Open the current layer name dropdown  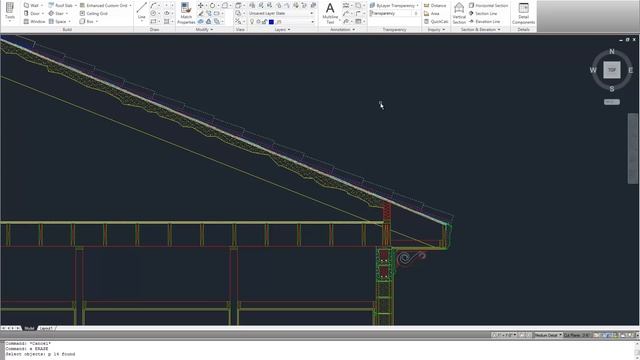(281, 21)
